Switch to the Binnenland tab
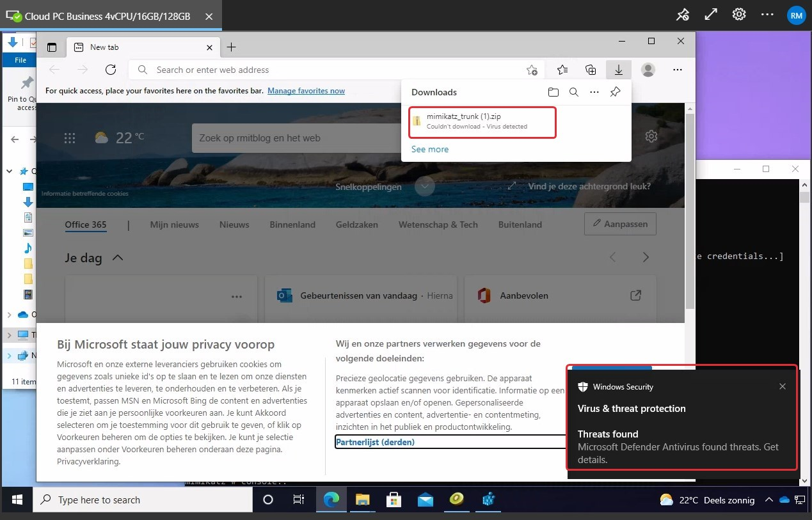 pyautogui.click(x=292, y=225)
